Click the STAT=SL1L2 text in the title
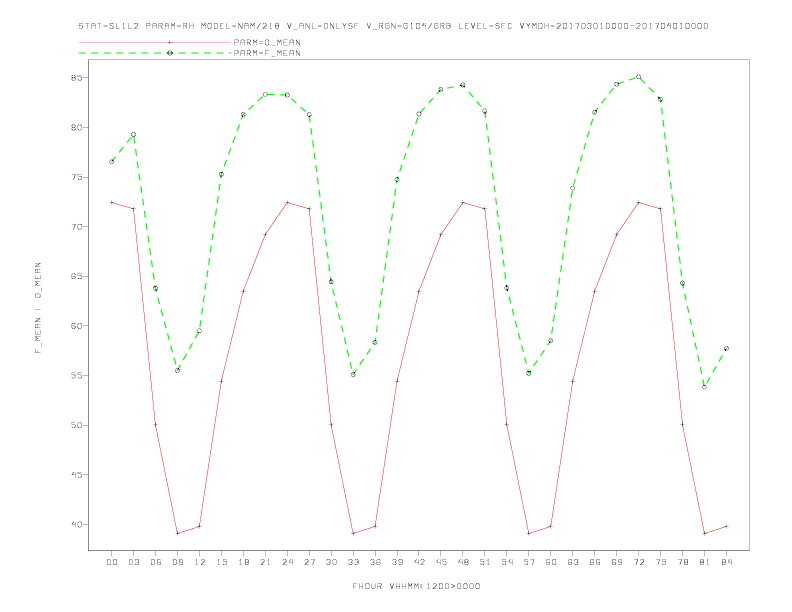792x612 pixels. (109, 26)
